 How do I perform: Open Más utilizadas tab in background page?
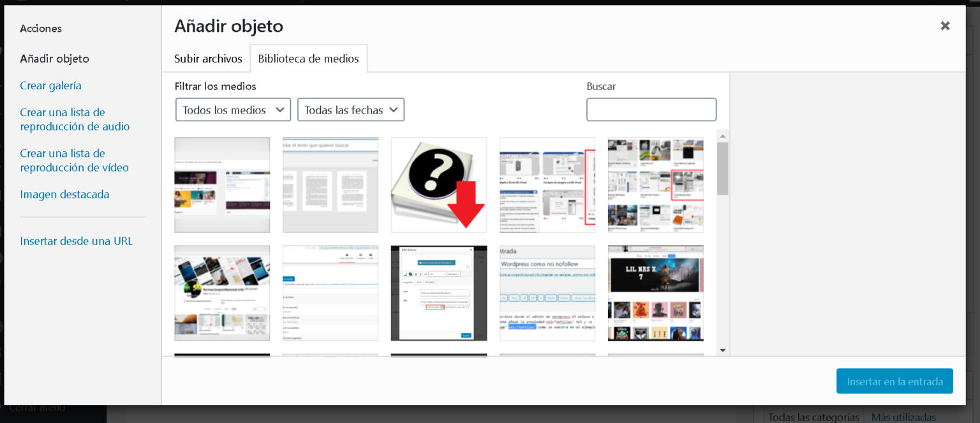[903, 417]
